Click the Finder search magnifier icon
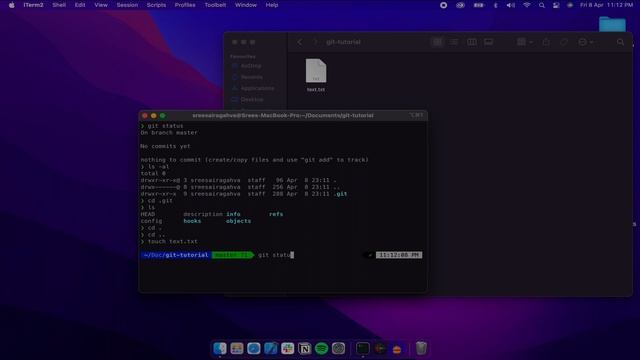 (620, 42)
